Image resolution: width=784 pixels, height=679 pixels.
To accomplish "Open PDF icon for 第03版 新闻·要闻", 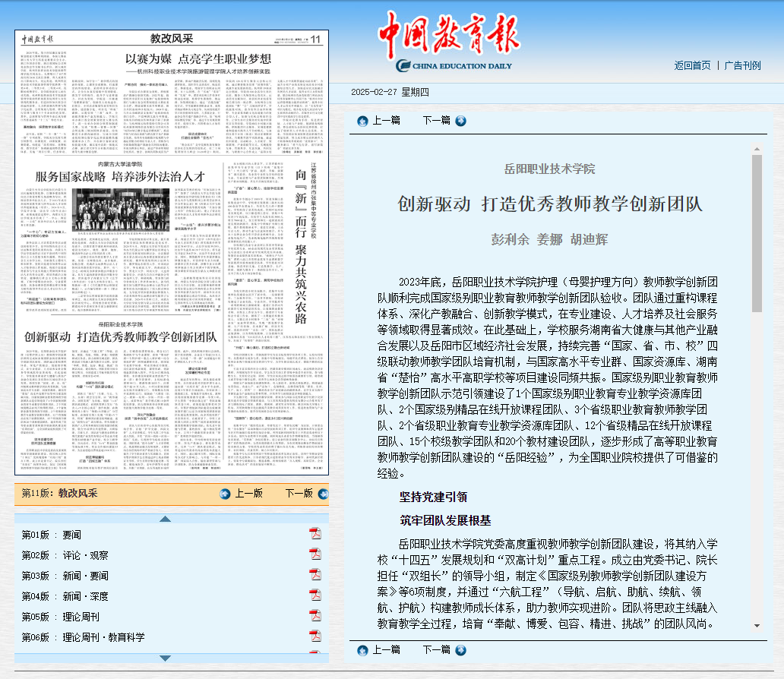I will pos(315,575).
